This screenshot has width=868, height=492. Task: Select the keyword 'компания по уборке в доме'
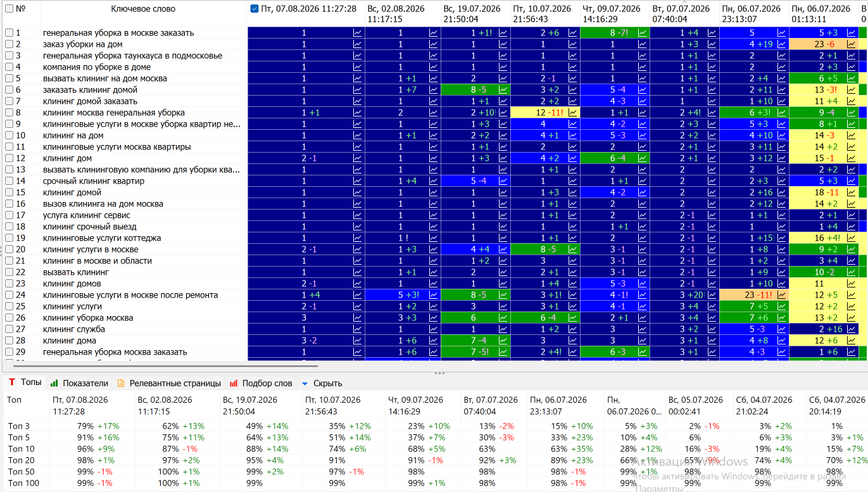pos(97,67)
